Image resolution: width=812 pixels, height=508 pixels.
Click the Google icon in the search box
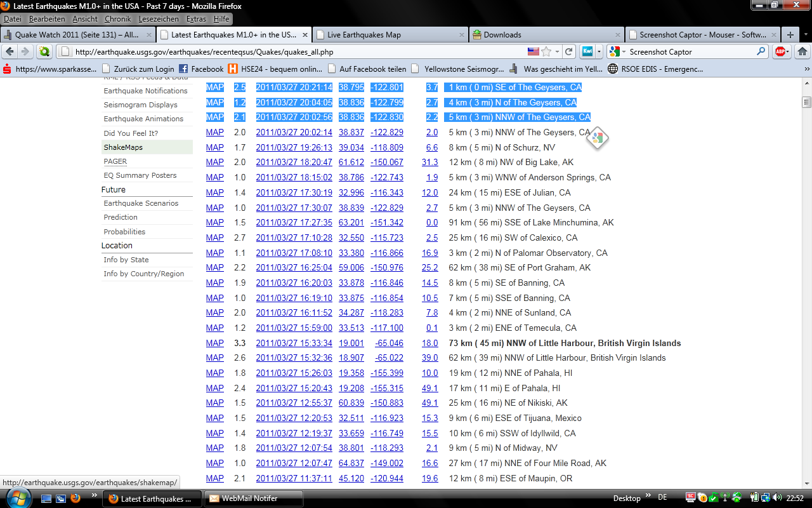tap(613, 52)
